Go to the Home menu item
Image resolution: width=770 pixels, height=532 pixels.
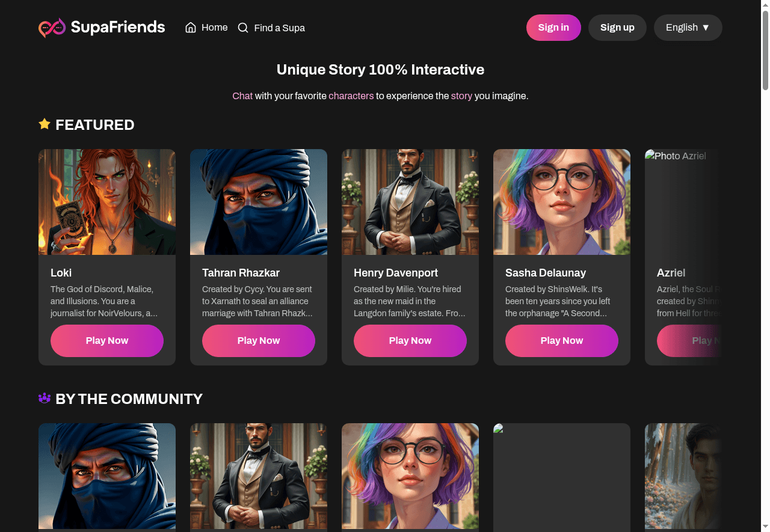pyautogui.click(x=214, y=28)
